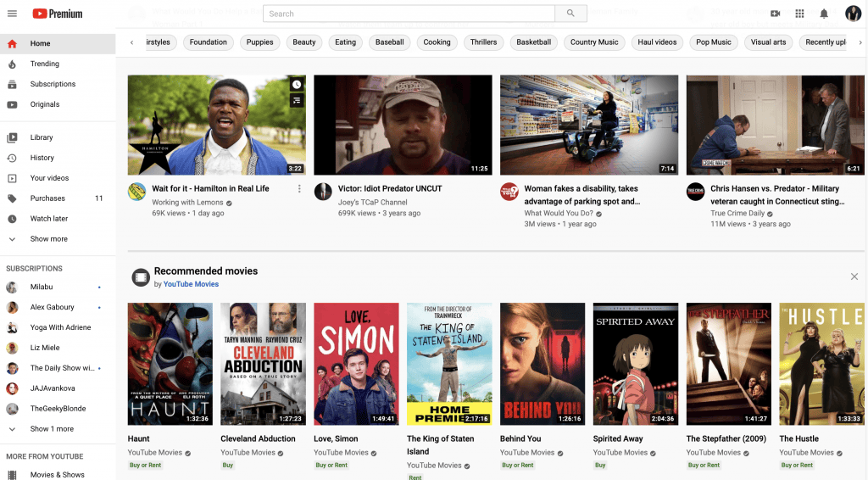Click Watch later icon on Hamilton thumbnail
The height and width of the screenshot is (480, 868).
(x=297, y=84)
